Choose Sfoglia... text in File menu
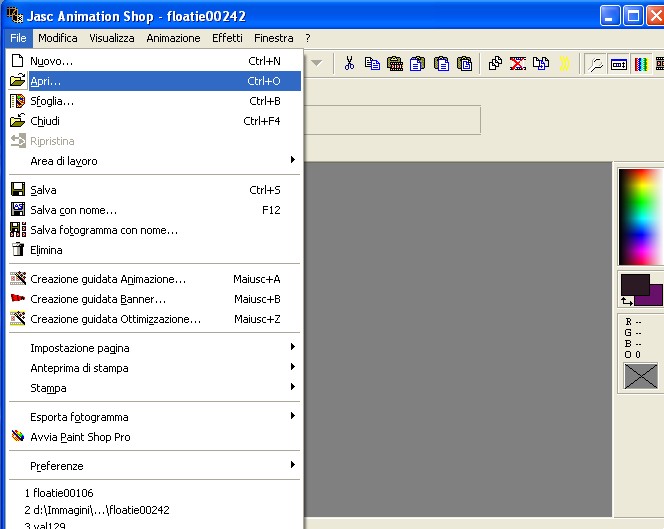 tap(52, 101)
